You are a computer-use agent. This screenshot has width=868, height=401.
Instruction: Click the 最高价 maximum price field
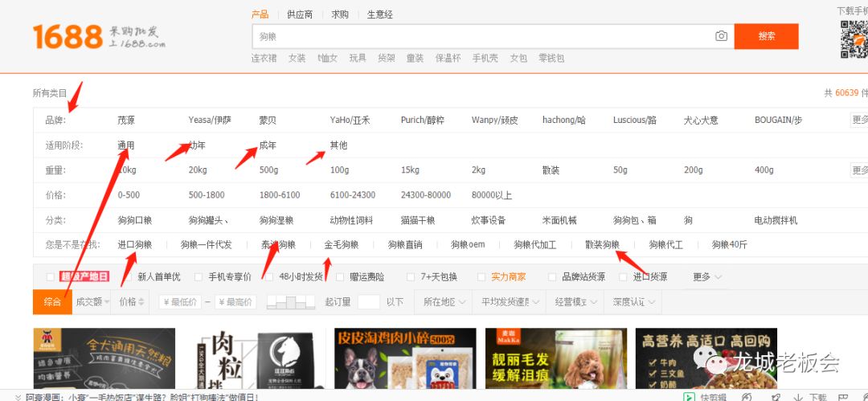point(235,302)
